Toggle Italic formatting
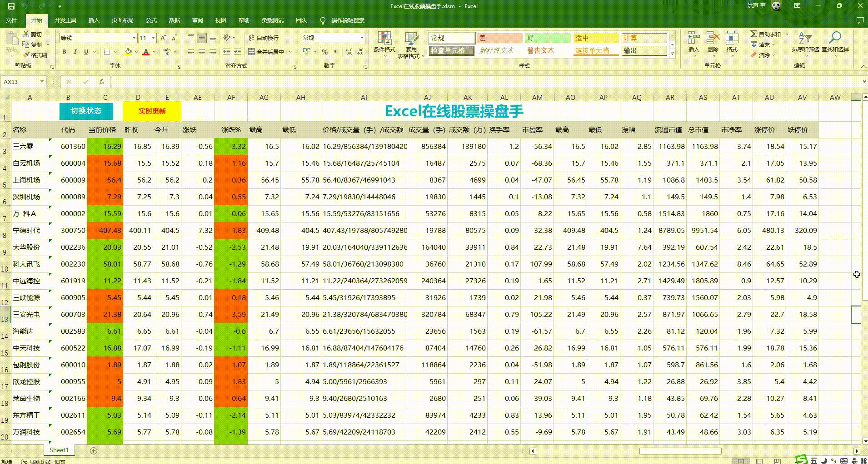The width and height of the screenshot is (868, 464). click(75, 52)
